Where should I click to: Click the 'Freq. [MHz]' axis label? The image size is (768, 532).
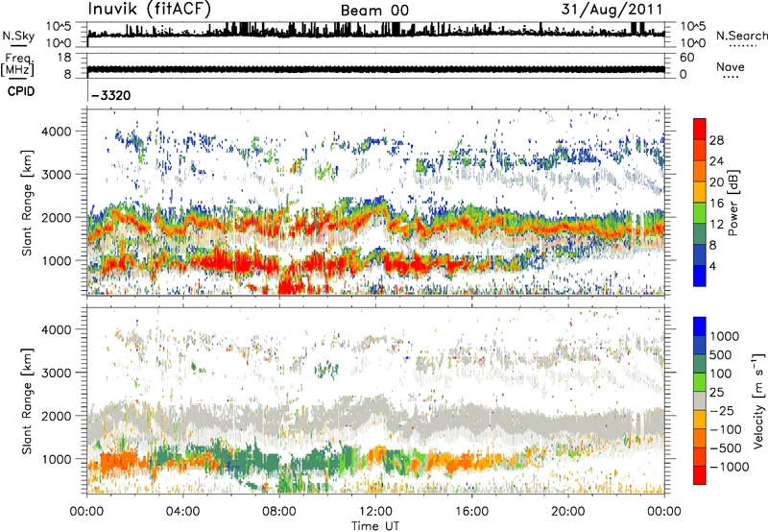tap(18, 65)
